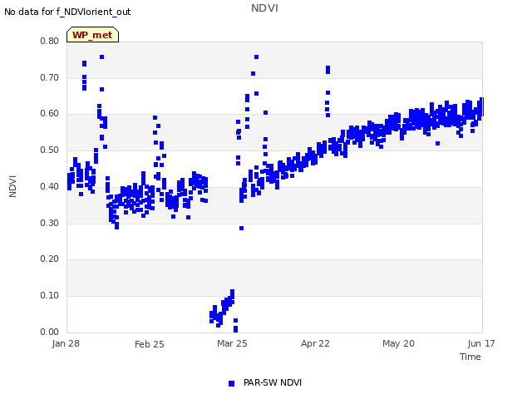Click the Mar 25 date label
The image size is (532, 399).
pyautogui.click(x=232, y=343)
